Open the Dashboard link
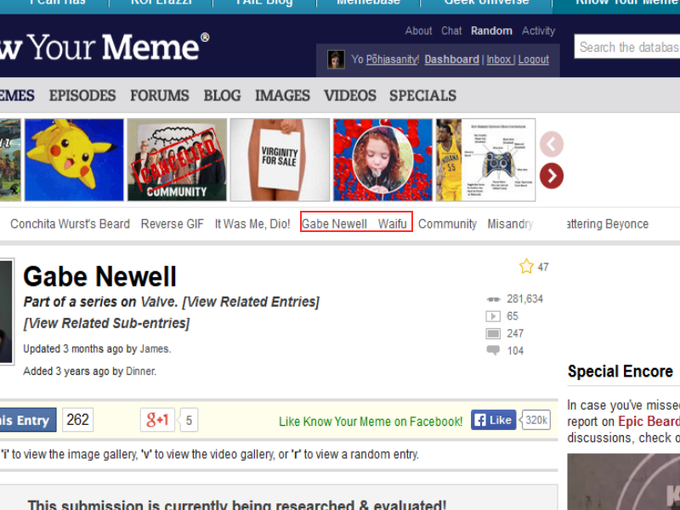The width and height of the screenshot is (680, 510). point(451,60)
